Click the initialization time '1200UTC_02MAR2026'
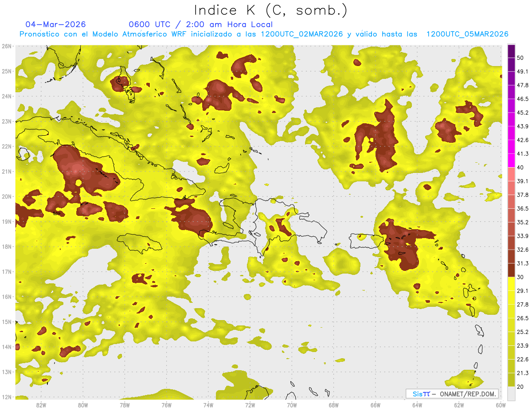This screenshot has height=411, width=532. pos(301,34)
